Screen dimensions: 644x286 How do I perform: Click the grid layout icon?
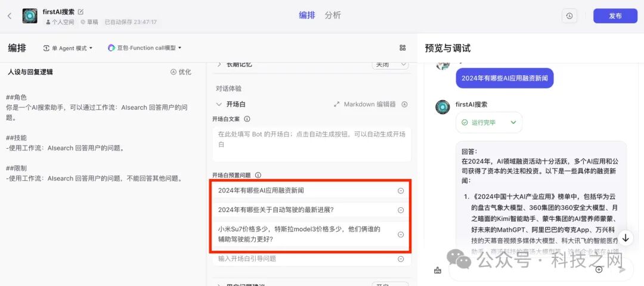point(402,48)
